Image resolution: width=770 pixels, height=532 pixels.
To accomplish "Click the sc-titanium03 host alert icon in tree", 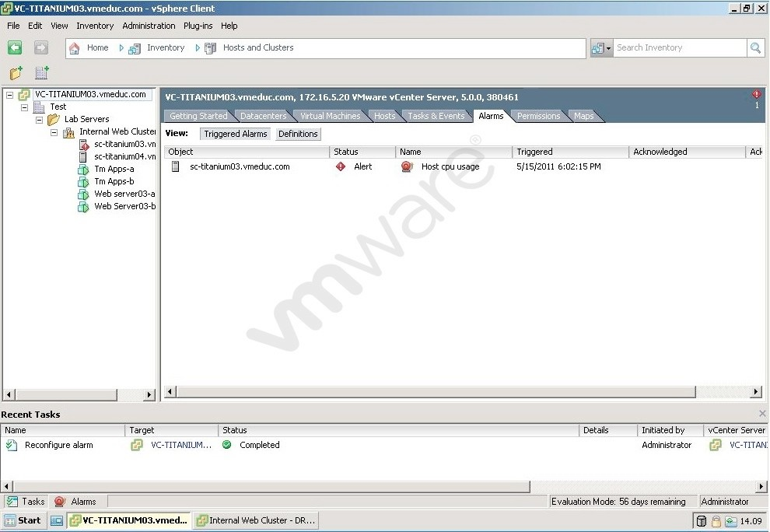I will pyautogui.click(x=83, y=145).
